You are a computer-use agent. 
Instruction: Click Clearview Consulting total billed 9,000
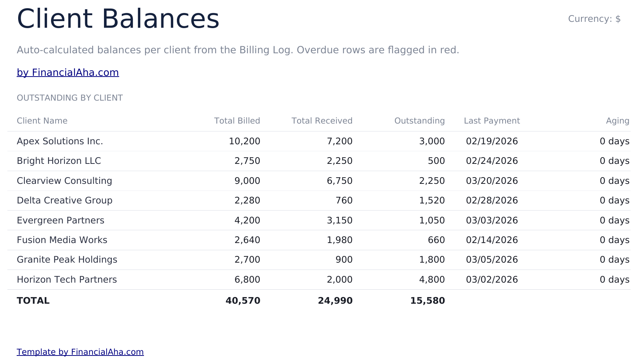click(247, 181)
